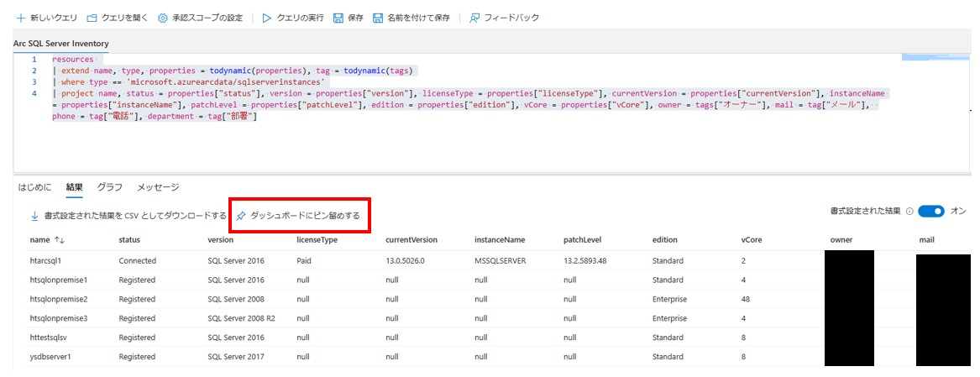Toggle the 書式設定された結果 switch off
Image resolution: width=980 pixels, height=377 pixels.
pos(931,212)
